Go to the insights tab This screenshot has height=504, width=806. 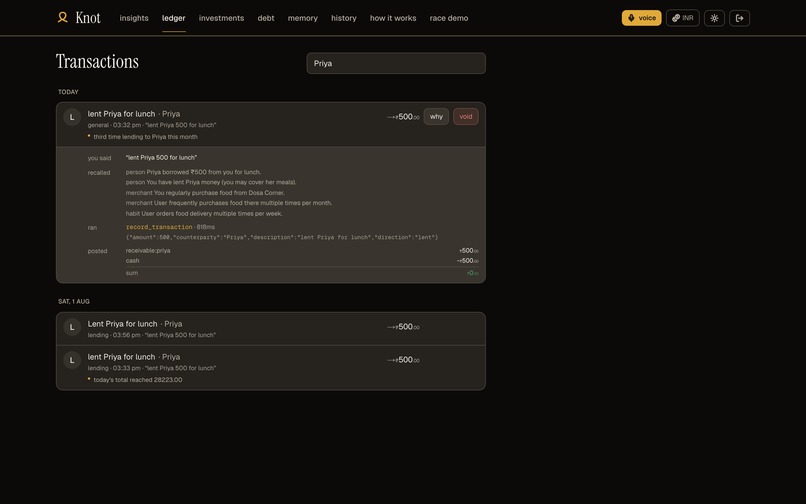click(x=134, y=18)
